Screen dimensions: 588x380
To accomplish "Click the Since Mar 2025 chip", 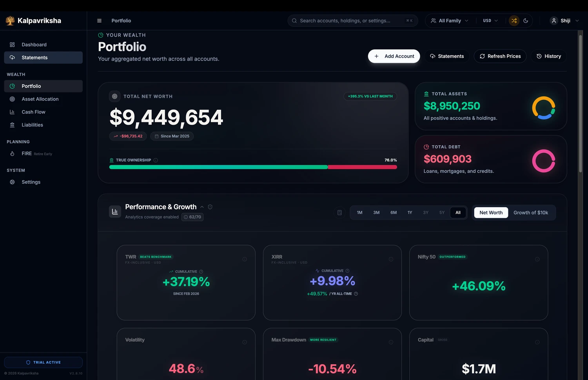I will coord(172,136).
